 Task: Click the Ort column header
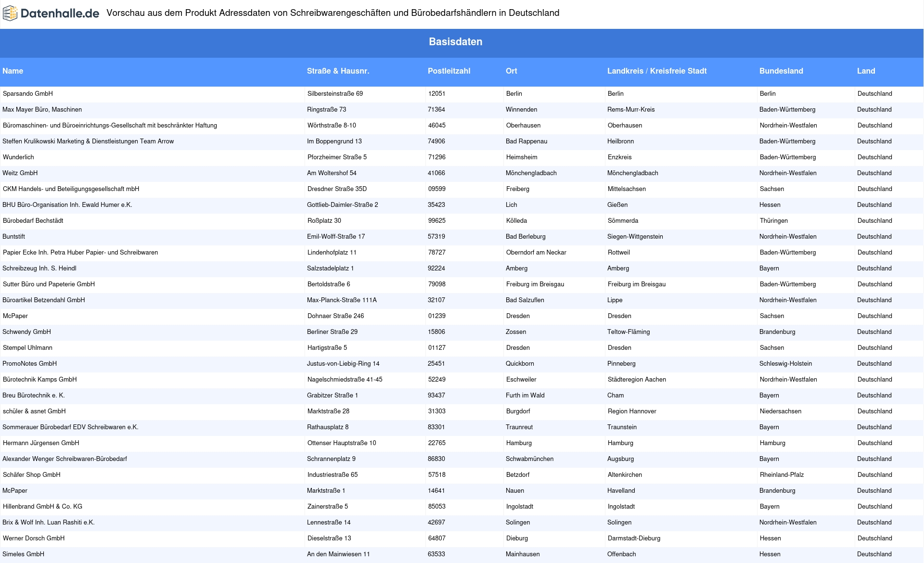tap(512, 71)
